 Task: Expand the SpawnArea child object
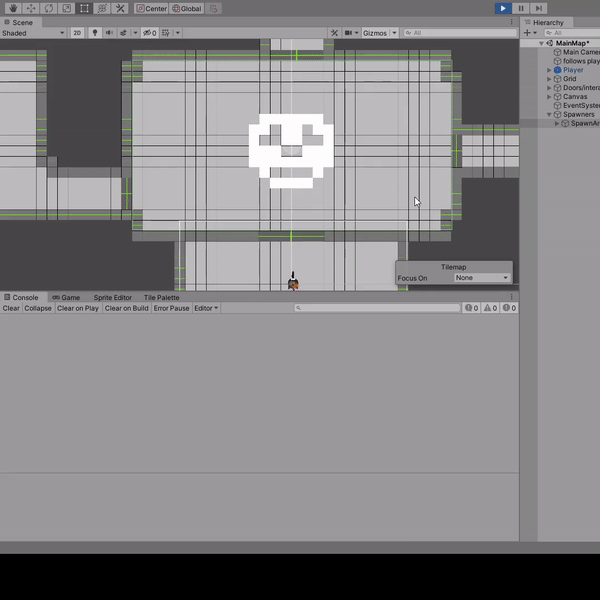[x=557, y=123]
